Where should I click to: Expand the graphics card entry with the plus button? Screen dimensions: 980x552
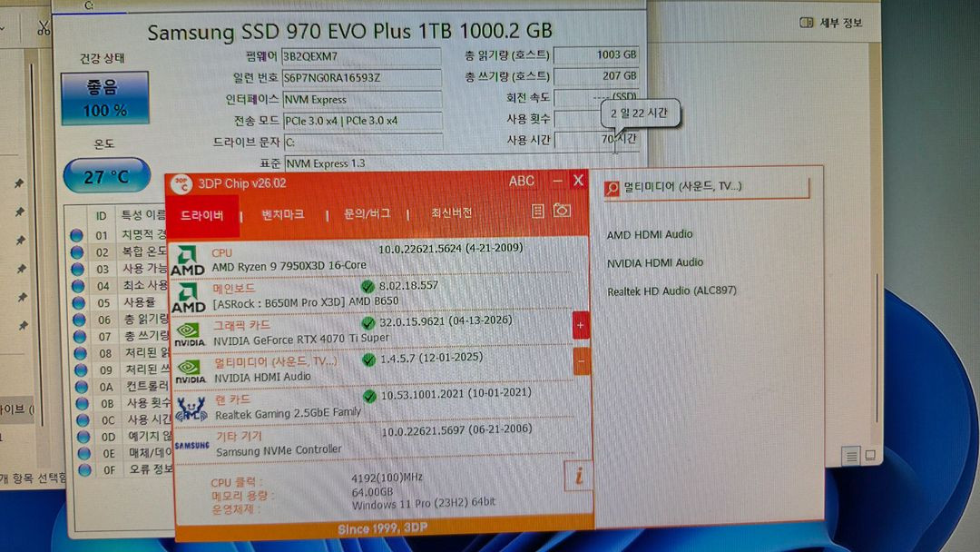click(x=579, y=324)
